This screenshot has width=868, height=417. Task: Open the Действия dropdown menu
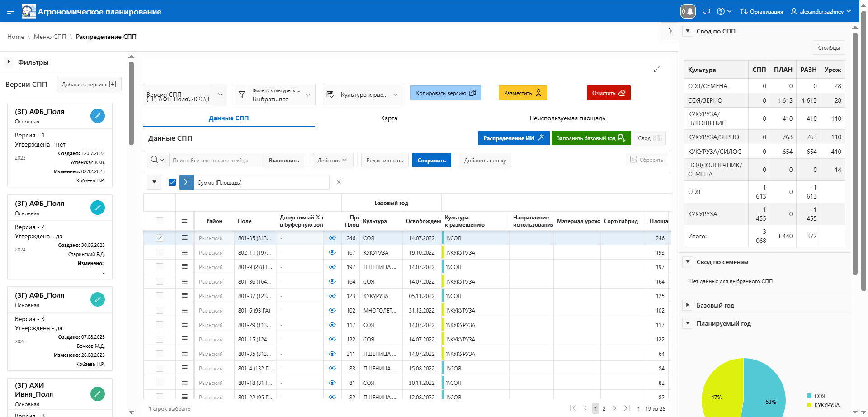click(x=332, y=161)
